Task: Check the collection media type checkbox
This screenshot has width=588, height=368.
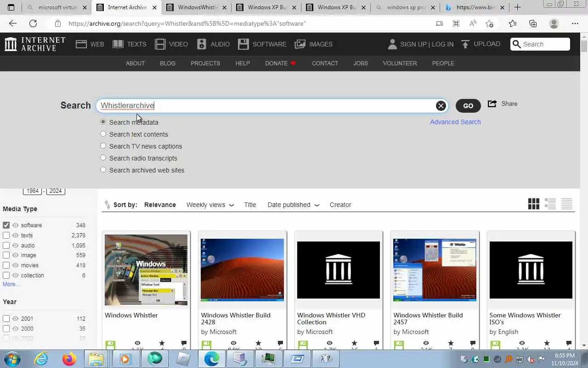Action: [x=6, y=276]
